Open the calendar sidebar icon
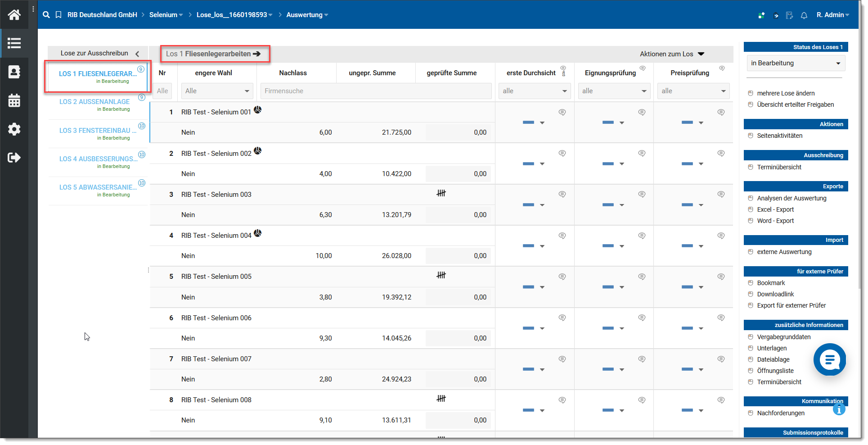The width and height of the screenshot is (868, 445). point(14,100)
